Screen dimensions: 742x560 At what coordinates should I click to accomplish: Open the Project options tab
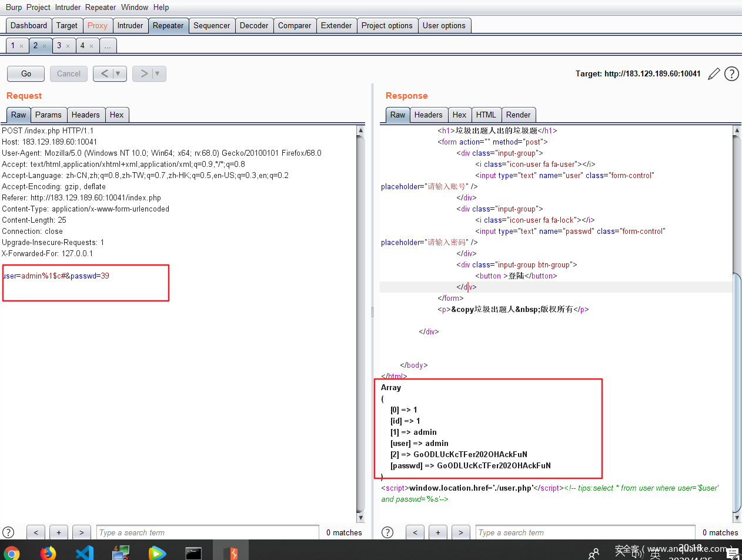pos(387,25)
